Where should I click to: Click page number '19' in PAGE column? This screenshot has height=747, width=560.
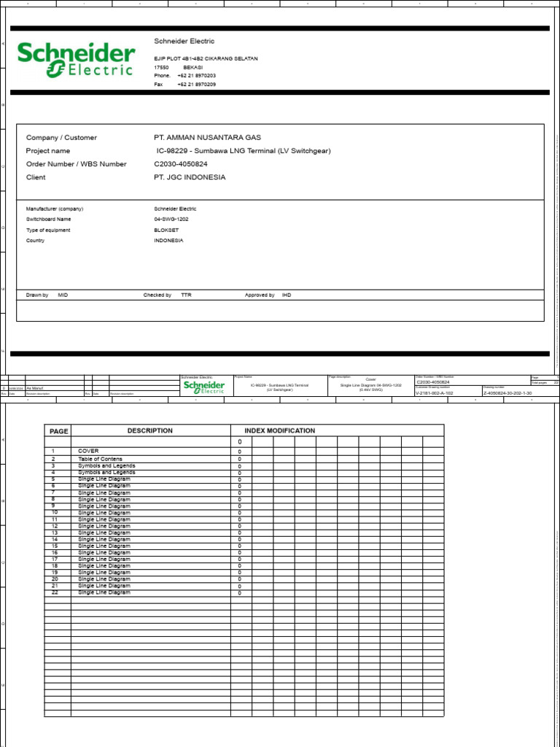point(54,573)
